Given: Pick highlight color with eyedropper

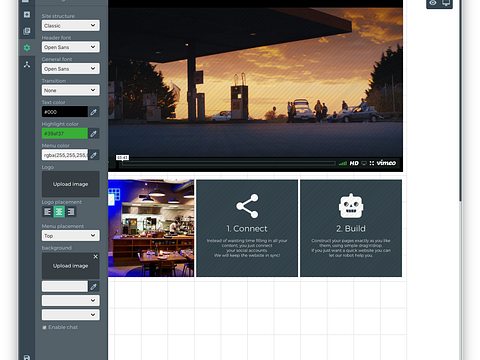Looking at the screenshot, I should (x=94, y=134).
